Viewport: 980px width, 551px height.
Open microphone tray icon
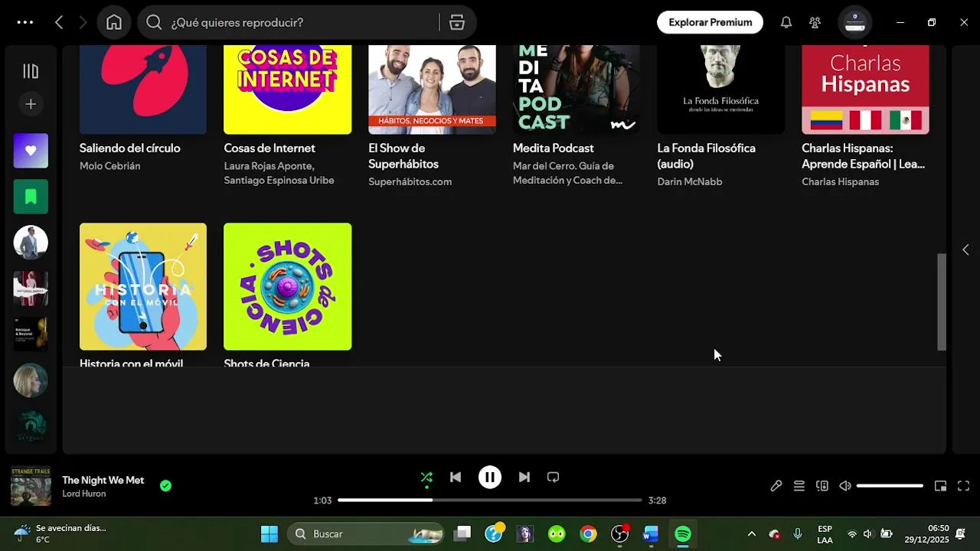pyautogui.click(x=798, y=534)
